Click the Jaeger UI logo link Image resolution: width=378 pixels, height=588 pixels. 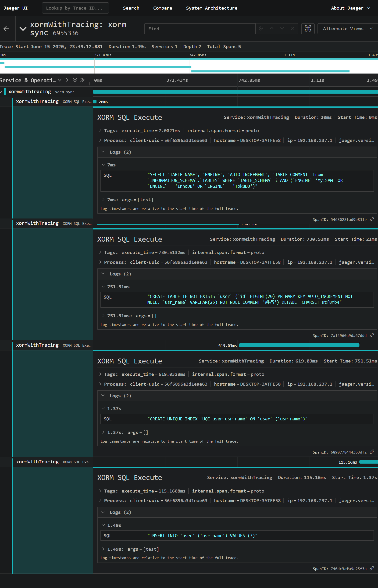click(15, 8)
